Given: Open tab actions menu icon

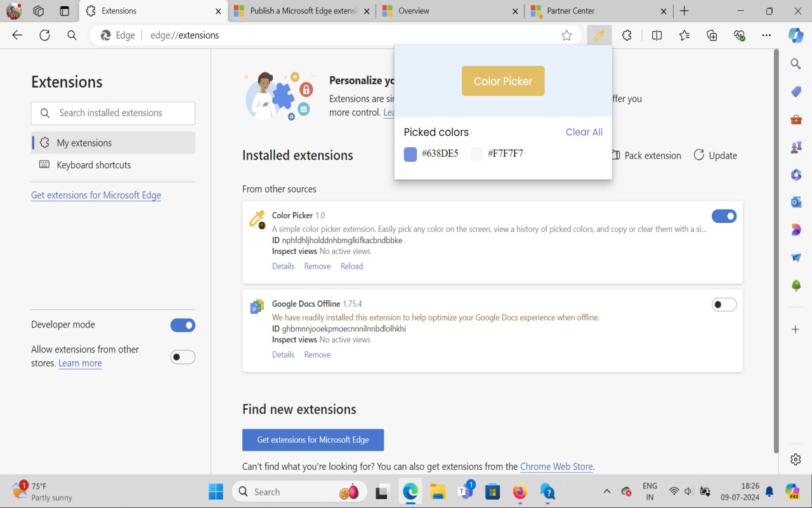Looking at the screenshot, I should coord(64,11).
